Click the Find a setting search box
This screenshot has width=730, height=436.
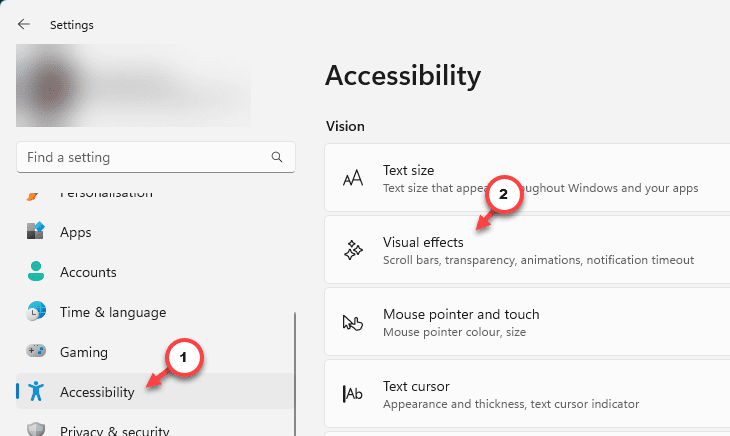tap(155, 157)
